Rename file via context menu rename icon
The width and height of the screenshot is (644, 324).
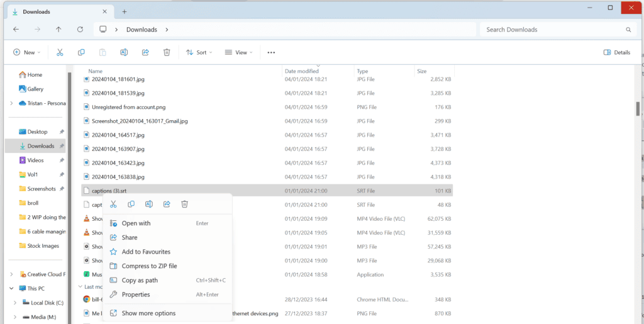point(149,204)
